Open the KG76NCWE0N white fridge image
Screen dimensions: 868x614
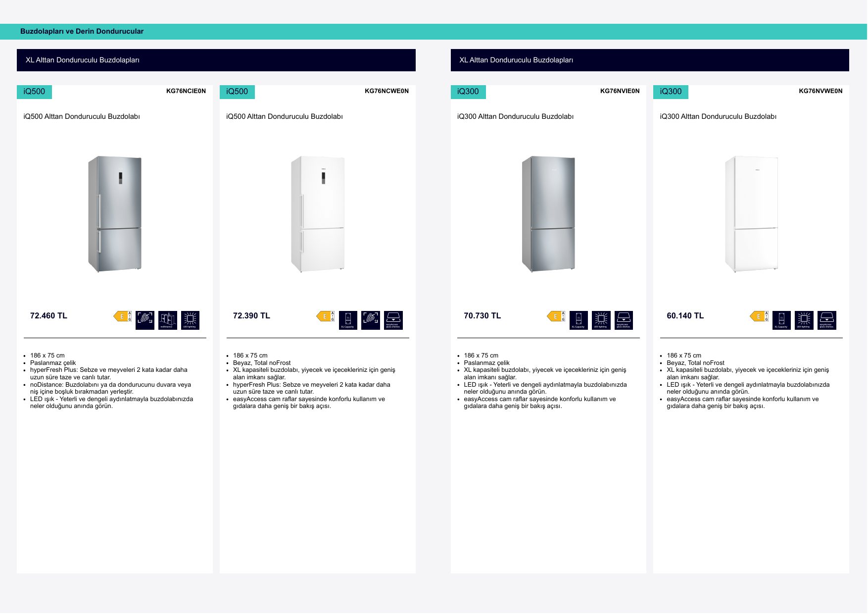(x=318, y=214)
